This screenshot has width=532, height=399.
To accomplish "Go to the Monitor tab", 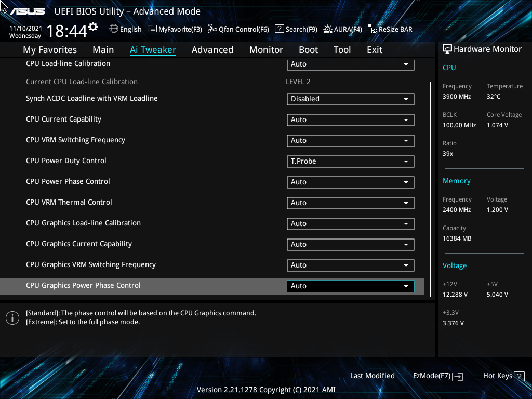I will point(266,50).
